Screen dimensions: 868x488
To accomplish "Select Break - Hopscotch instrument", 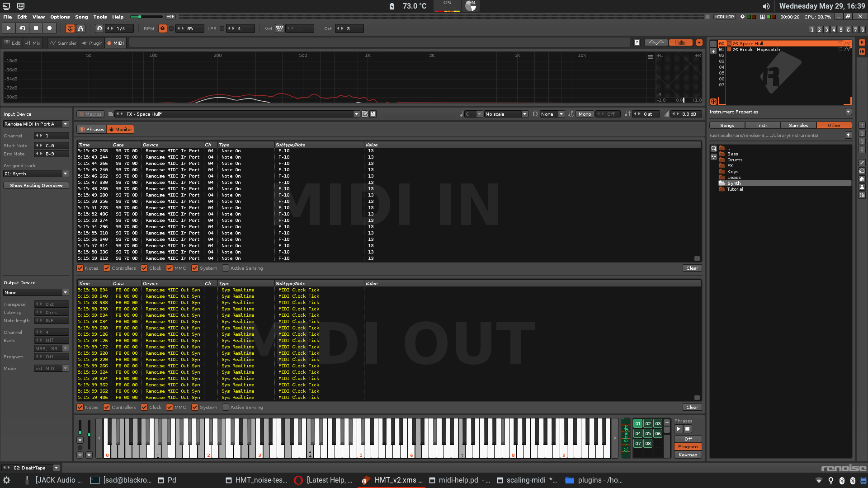I will click(x=759, y=50).
